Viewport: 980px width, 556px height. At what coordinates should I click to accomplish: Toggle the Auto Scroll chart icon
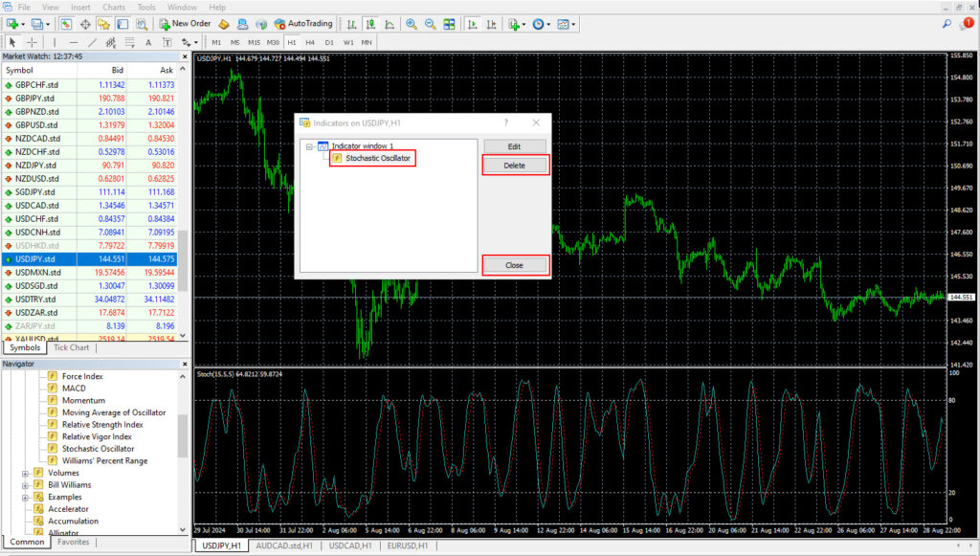pyautogui.click(x=473, y=24)
